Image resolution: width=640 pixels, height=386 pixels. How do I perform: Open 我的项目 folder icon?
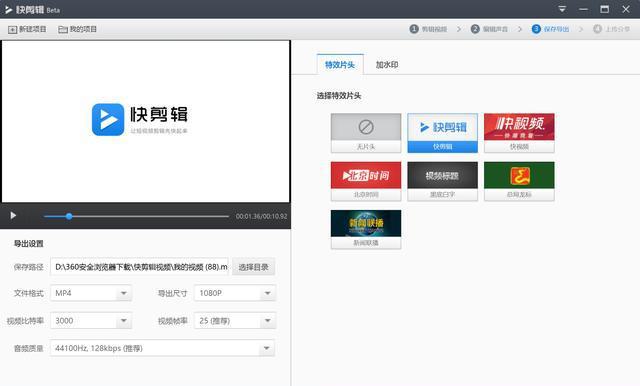[x=63, y=29]
